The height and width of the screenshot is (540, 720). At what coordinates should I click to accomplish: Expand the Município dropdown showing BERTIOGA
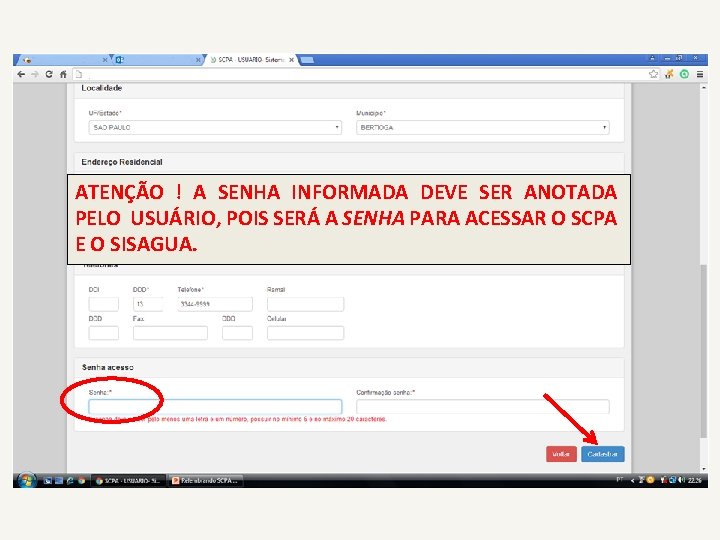click(x=483, y=127)
